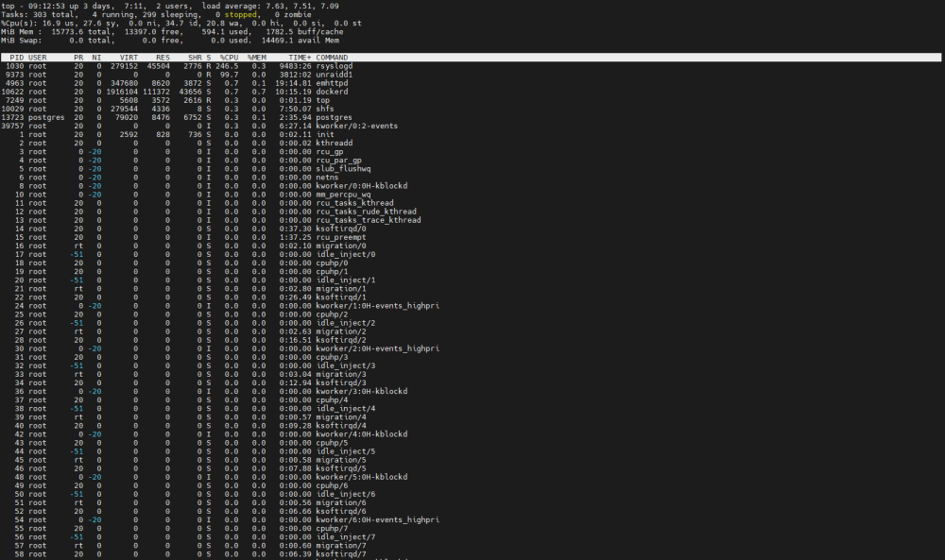Viewport: 945px width, 560px height.
Task: Click the dockerd command name
Action: pyautogui.click(x=332, y=92)
